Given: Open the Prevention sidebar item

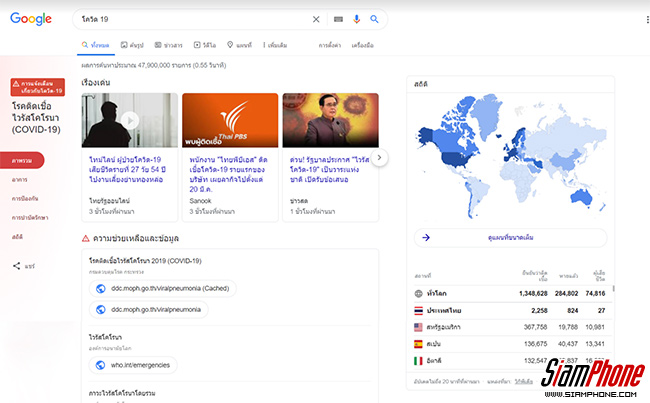Looking at the screenshot, I should click(25, 199).
